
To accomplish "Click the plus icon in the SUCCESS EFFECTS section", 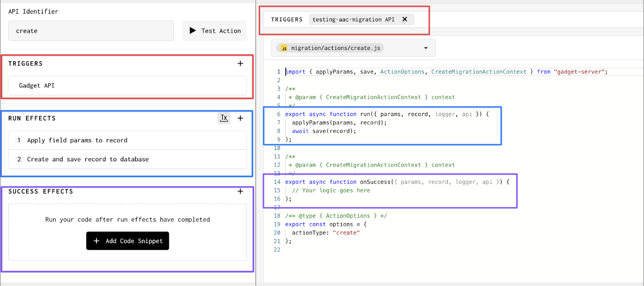I will point(240,191).
